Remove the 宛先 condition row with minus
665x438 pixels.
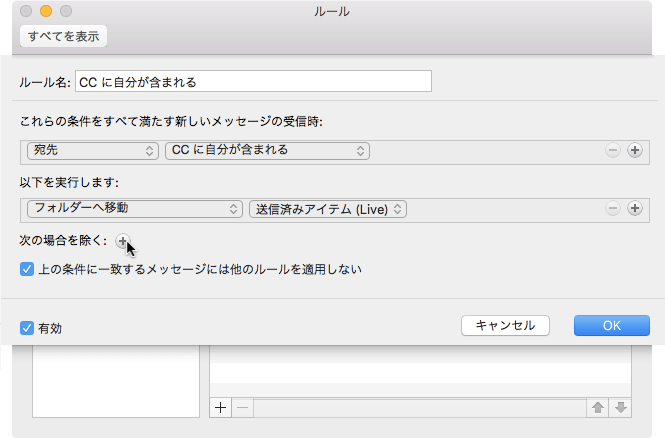pyautogui.click(x=612, y=151)
